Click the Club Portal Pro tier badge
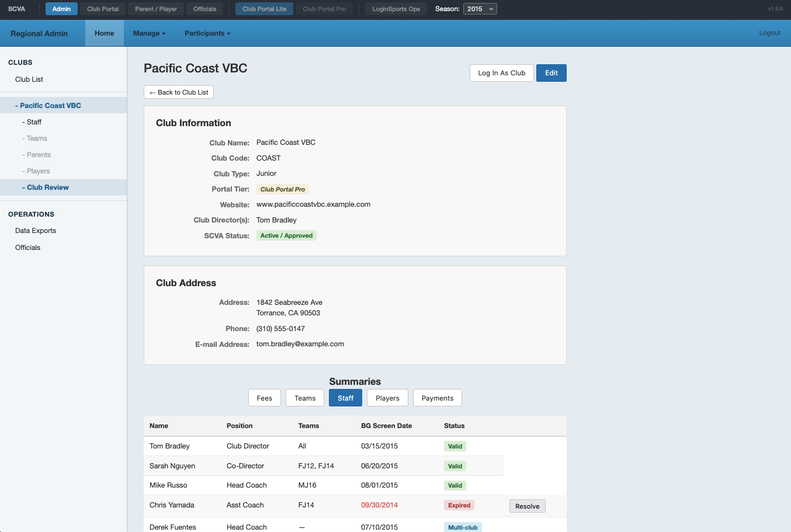This screenshot has width=791, height=532. tap(283, 189)
